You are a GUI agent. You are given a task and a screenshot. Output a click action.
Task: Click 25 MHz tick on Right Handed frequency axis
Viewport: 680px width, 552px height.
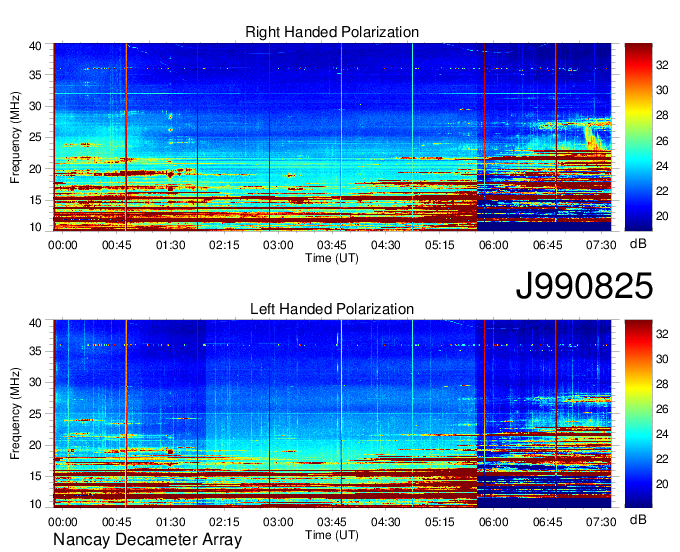[x=35, y=137]
